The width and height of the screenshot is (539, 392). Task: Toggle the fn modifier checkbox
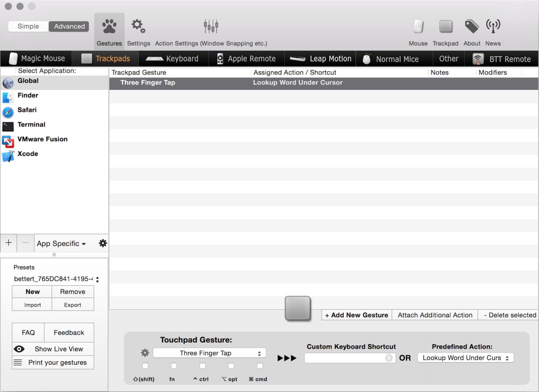(174, 365)
